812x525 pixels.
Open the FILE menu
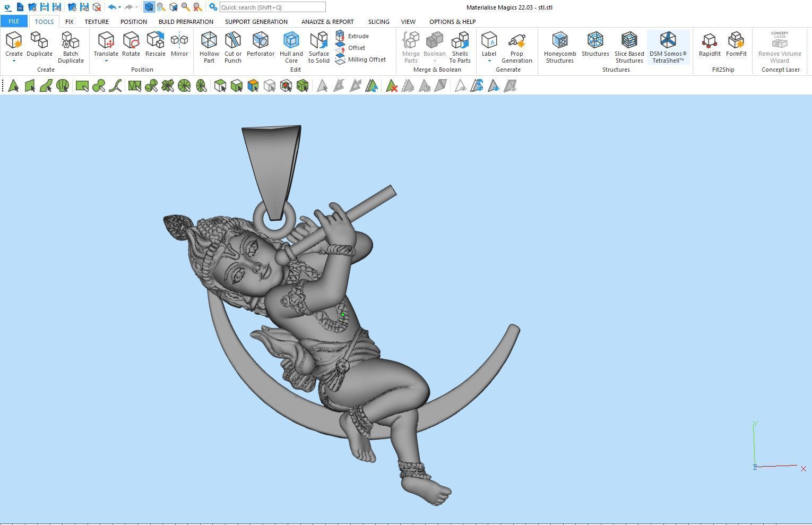[x=14, y=21]
